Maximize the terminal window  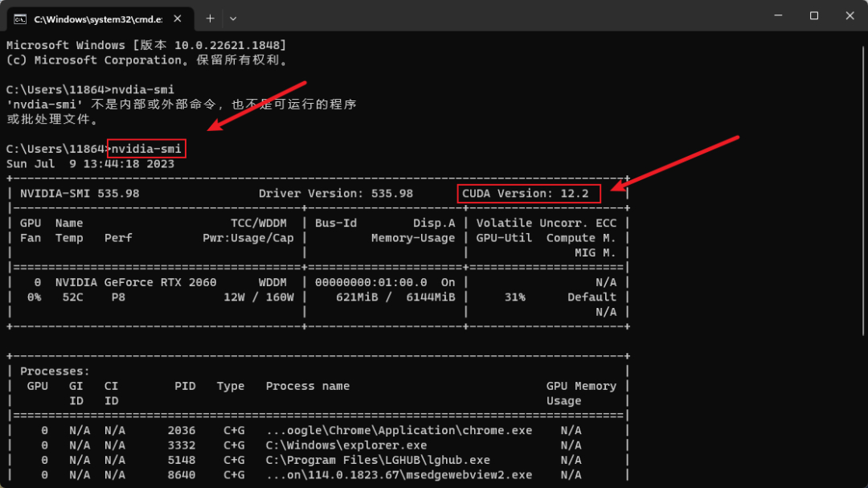pyautogui.click(x=813, y=15)
